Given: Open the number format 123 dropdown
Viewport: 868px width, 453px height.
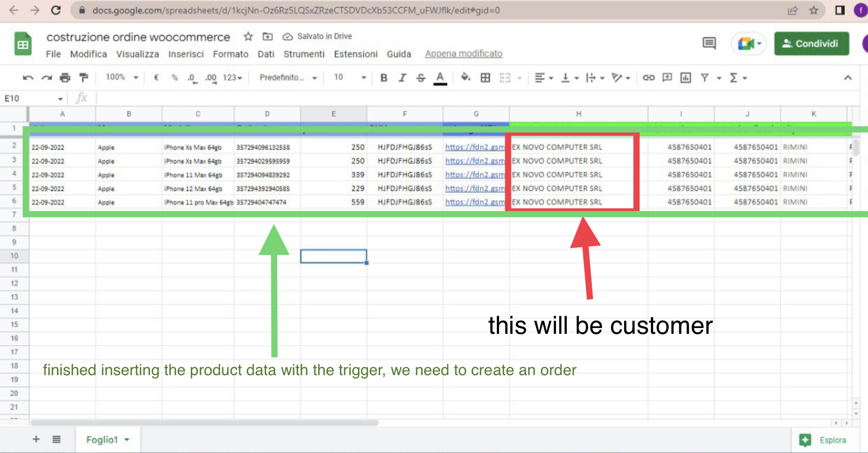Looking at the screenshot, I should 233,78.
